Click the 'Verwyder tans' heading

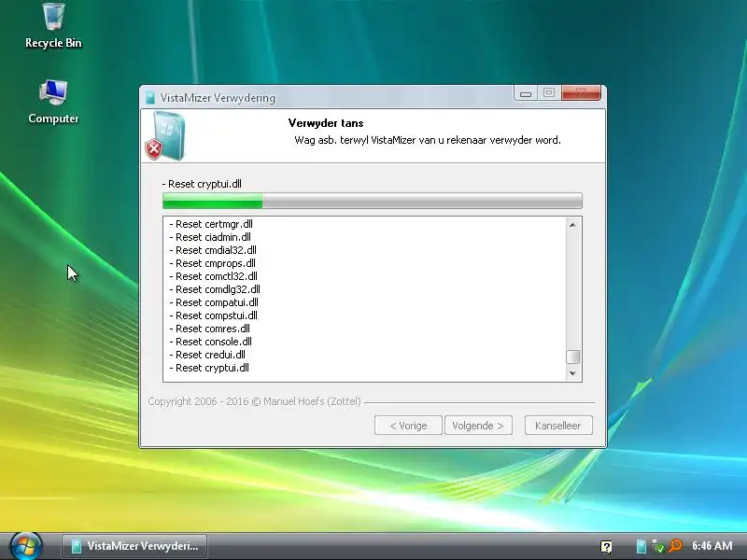(326, 123)
